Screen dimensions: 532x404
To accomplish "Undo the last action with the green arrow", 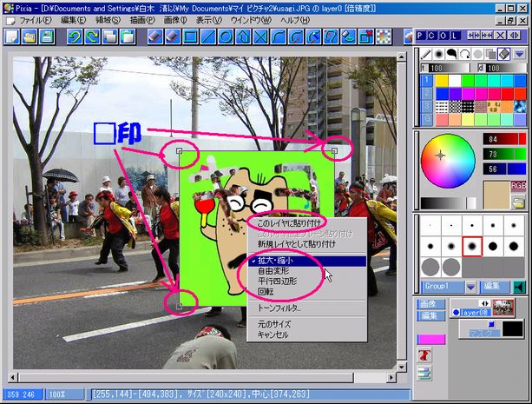I will tap(75, 36).
